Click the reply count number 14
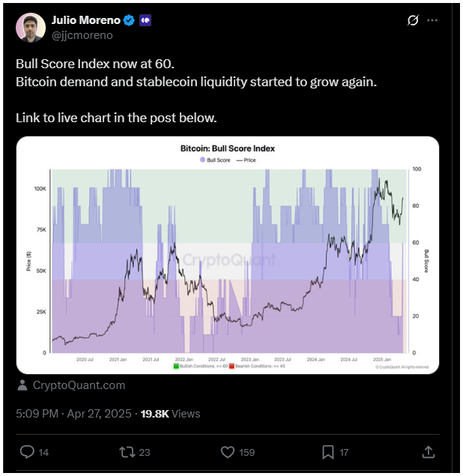Viewport: 463px width, 476px height. [x=43, y=452]
